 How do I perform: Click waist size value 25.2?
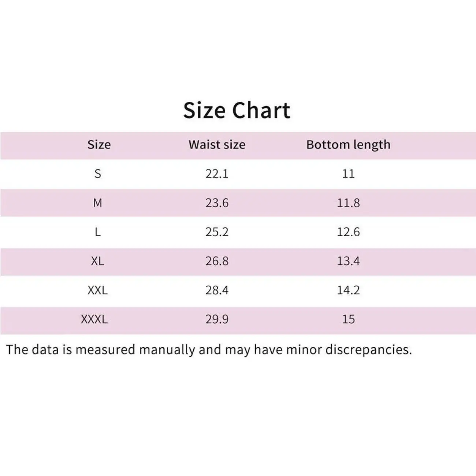pyautogui.click(x=217, y=232)
